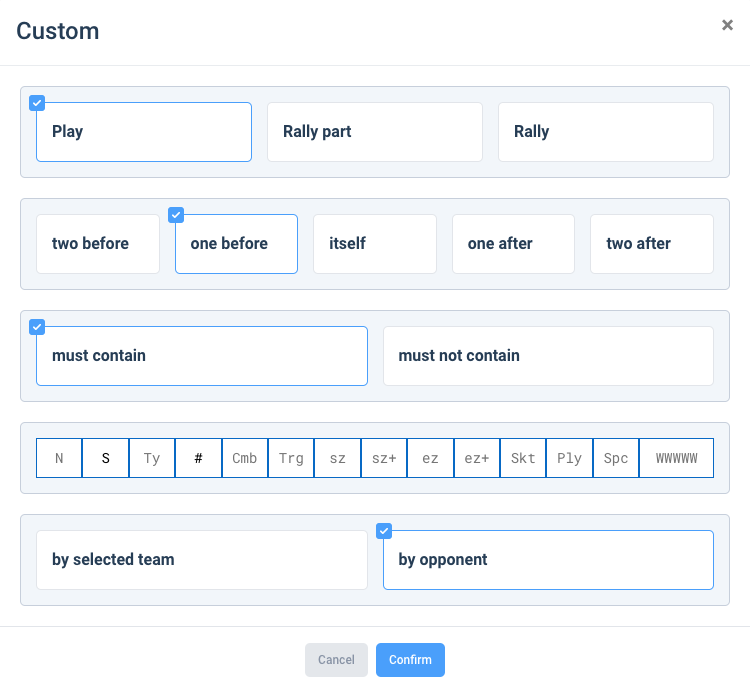The height and width of the screenshot is (691, 750).
Task: Select the itself option
Action: (x=375, y=244)
